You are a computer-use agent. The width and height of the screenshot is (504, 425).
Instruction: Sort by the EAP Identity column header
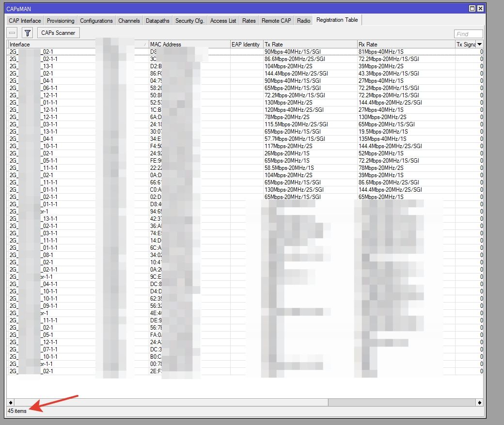(x=246, y=45)
